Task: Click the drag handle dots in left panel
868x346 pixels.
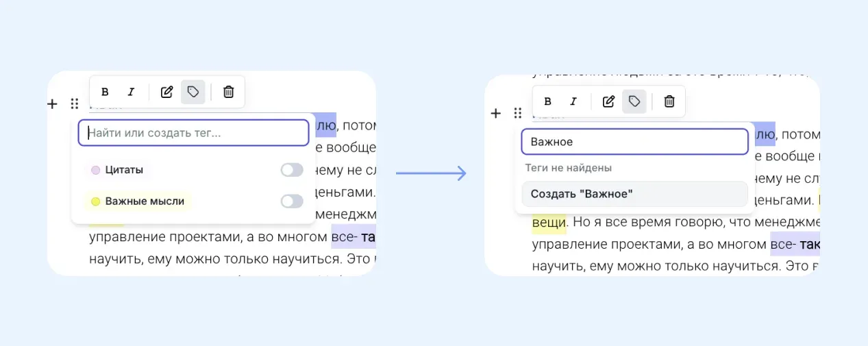Action: [75, 103]
